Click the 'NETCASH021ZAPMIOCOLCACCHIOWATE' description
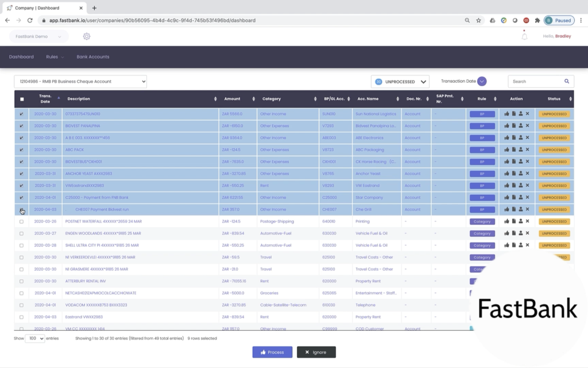Screen dimensions: 588x368 click(101, 293)
